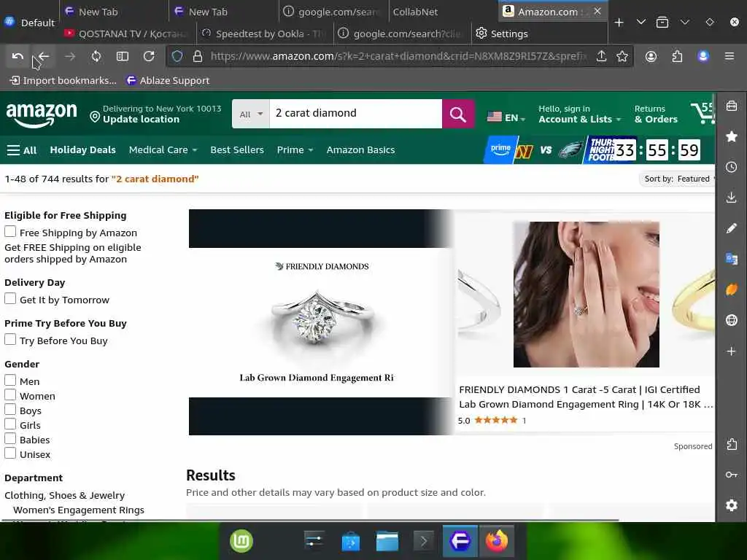Click the globe icon in the side panel
Screen dimensions: 747x560
point(731,320)
